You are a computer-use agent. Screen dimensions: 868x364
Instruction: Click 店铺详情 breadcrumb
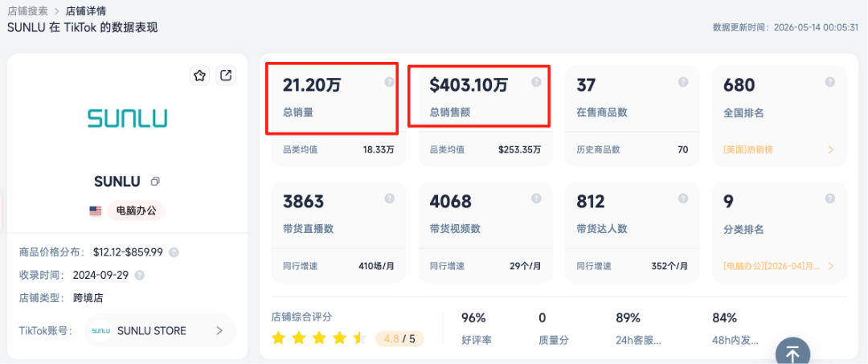86,10
